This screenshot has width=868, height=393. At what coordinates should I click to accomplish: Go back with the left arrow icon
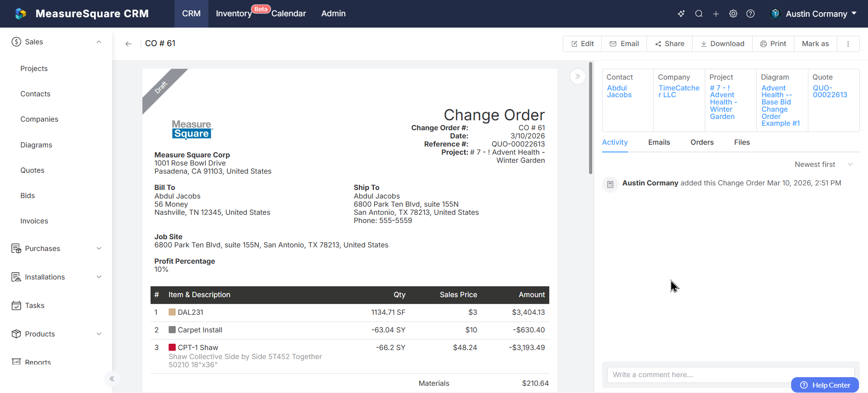128,44
